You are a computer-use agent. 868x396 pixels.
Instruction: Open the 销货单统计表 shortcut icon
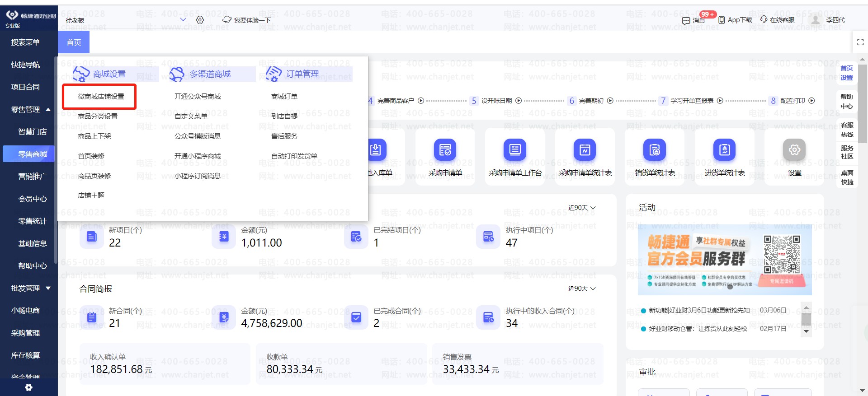655,150
